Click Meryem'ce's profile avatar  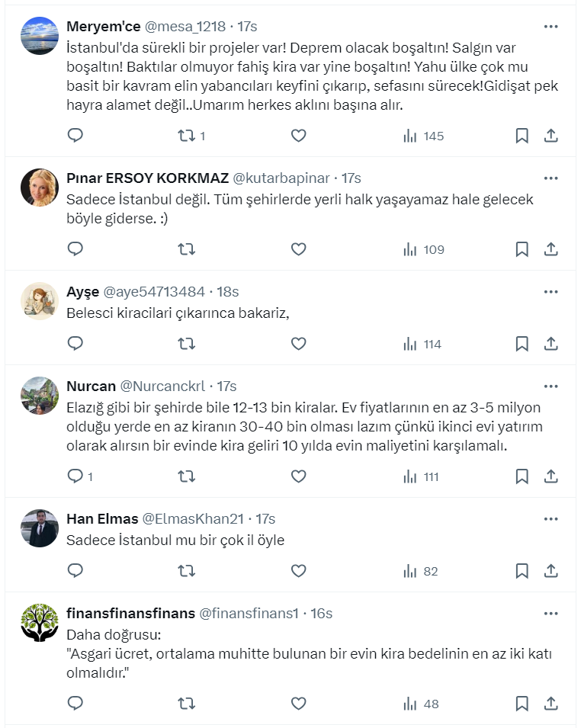40,36
